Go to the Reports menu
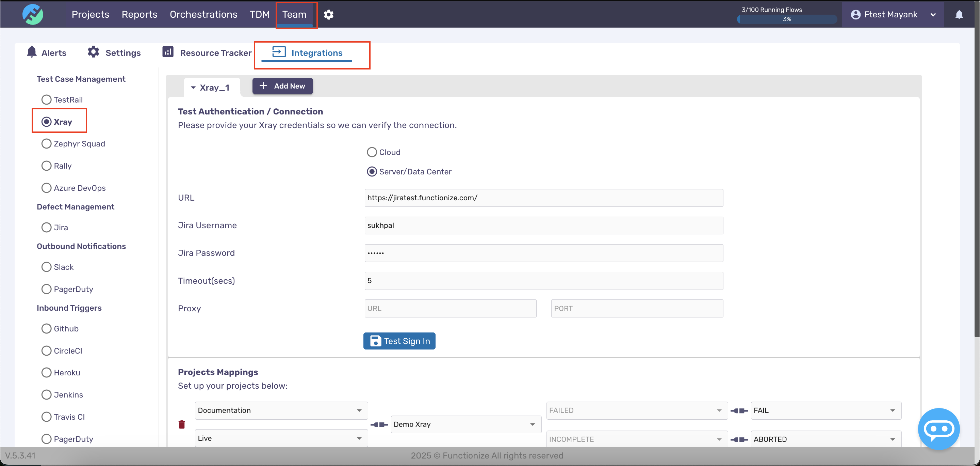The width and height of the screenshot is (980, 466). coord(139,14)
